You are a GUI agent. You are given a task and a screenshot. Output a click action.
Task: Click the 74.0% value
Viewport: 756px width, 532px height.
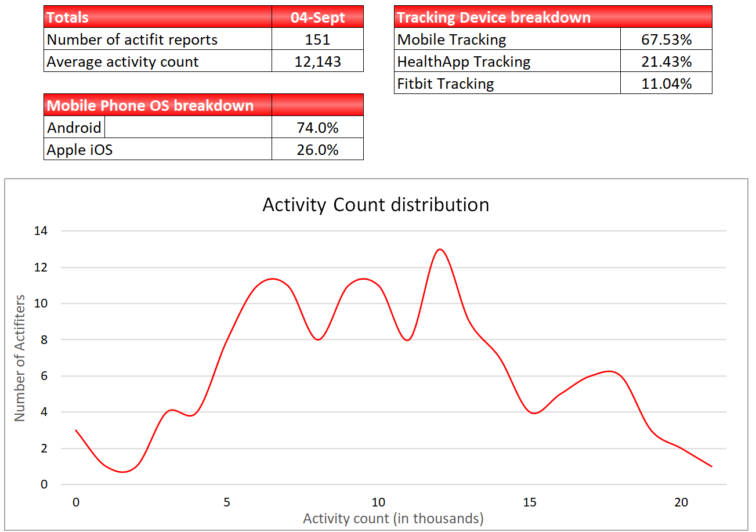pos(317,127)
